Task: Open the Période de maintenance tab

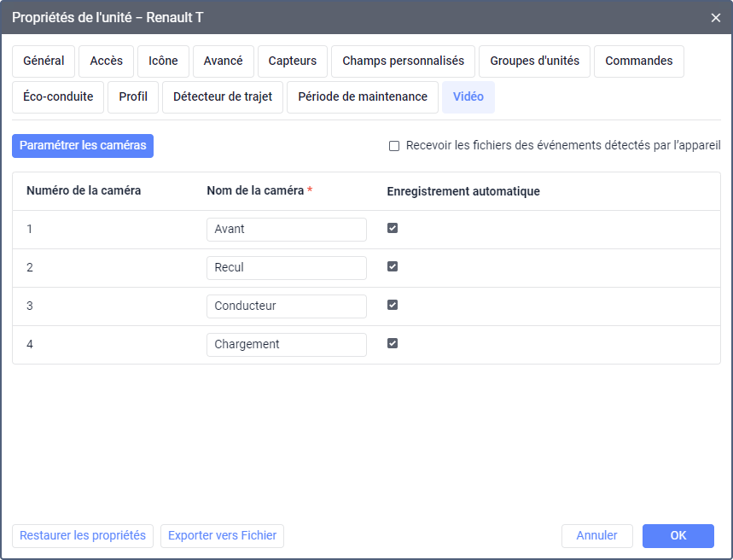Action: [x=363, y=97]
